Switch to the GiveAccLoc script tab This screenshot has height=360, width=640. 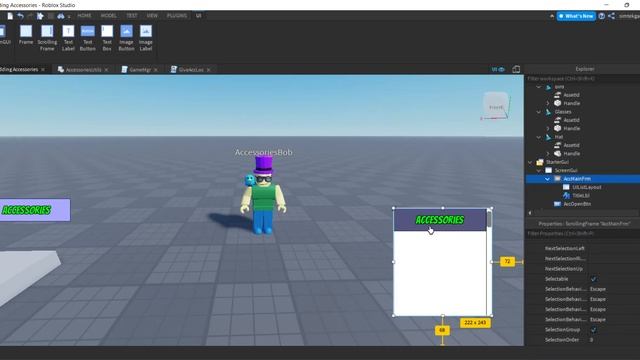[x=191, y=70]
